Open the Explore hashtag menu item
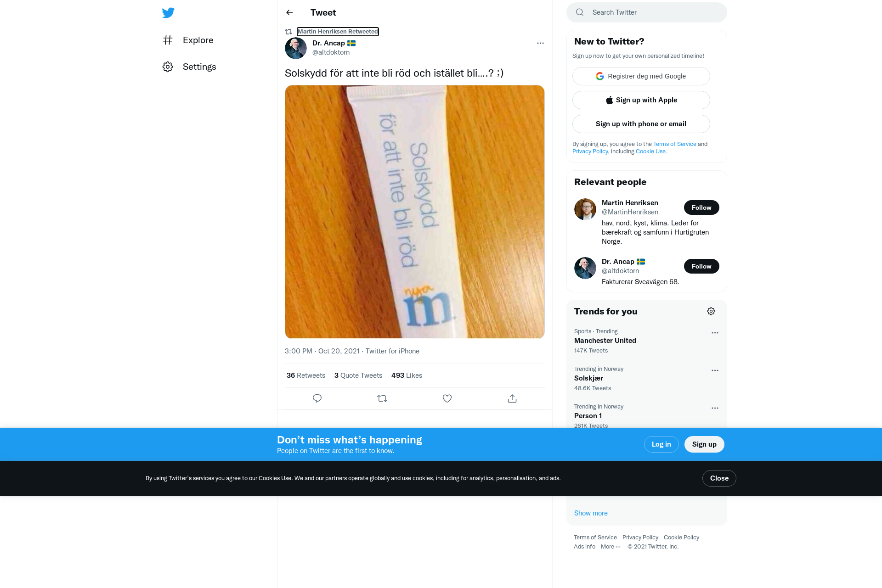Image resolution: width=882 pixels, height=588 pixels. coord(188,40)
